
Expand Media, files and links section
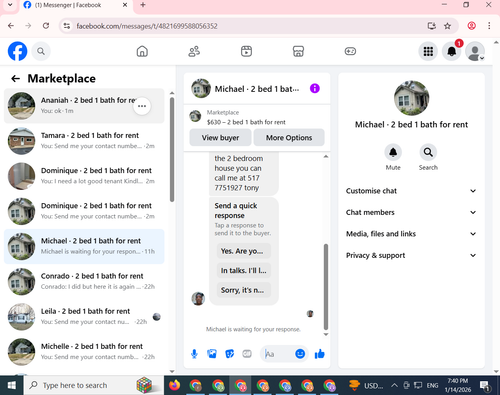[411, 234]
